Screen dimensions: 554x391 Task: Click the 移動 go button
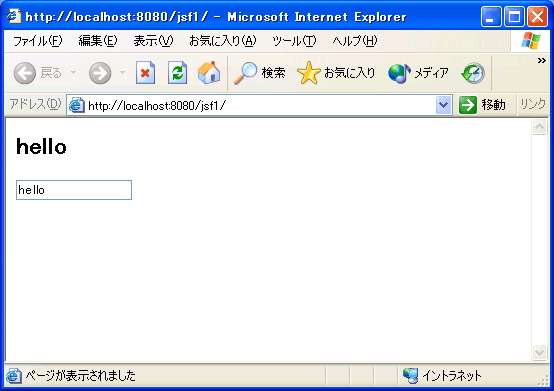[x=482, y=105]
